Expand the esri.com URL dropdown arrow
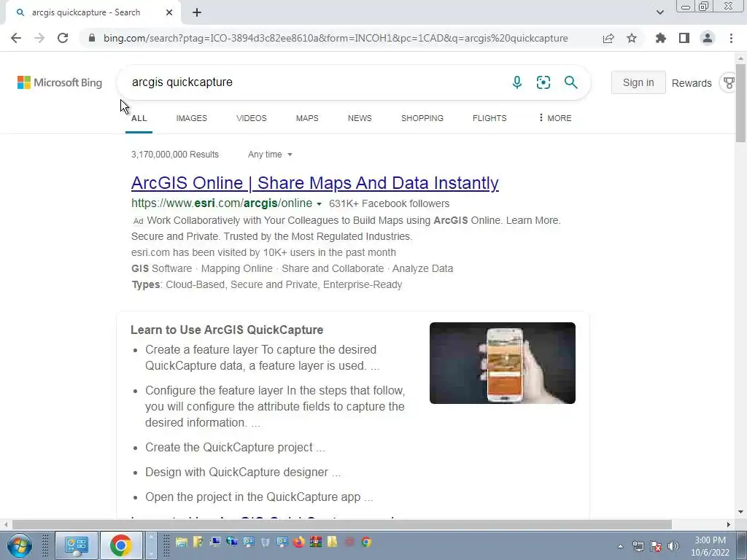The image size is (747, 560). (x=320, y=204)
